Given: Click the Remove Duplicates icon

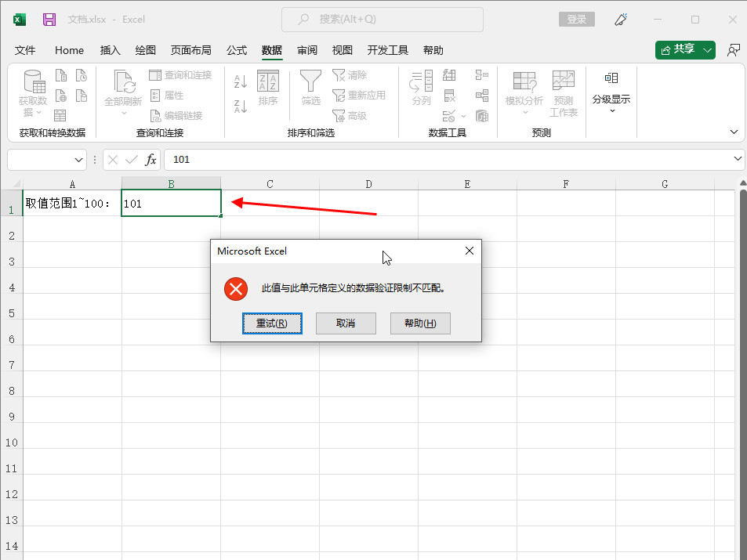Looking at the screenshot, I should point(449,96).
